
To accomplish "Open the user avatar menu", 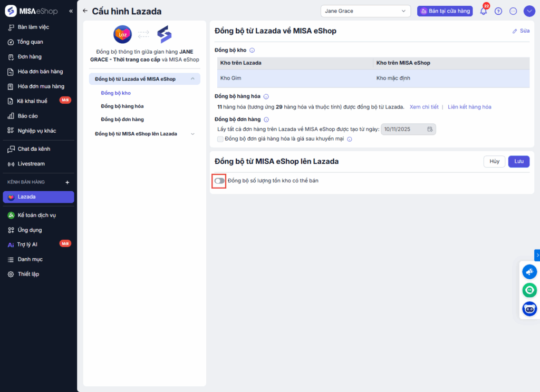I will (529, 11).
